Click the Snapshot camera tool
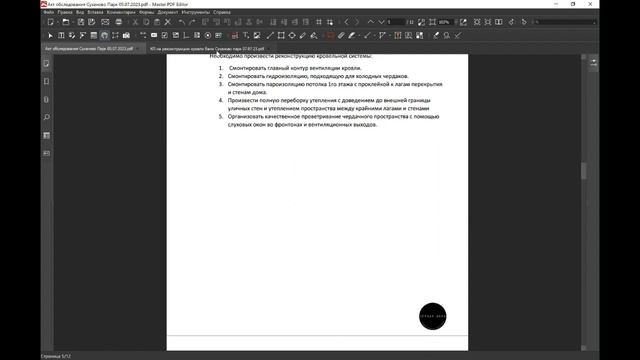Image resolution: width=640 pixels, height=360 pixels. (x=126, y=36)
